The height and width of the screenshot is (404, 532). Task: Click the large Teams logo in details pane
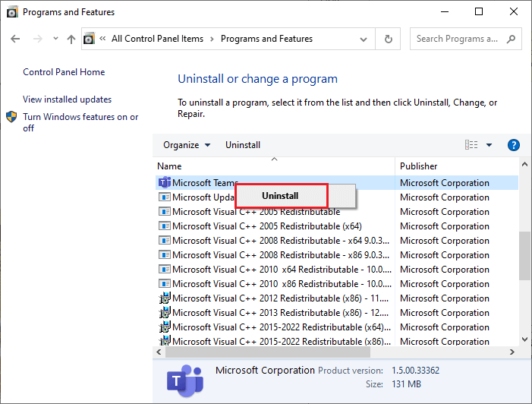point(185,381)
